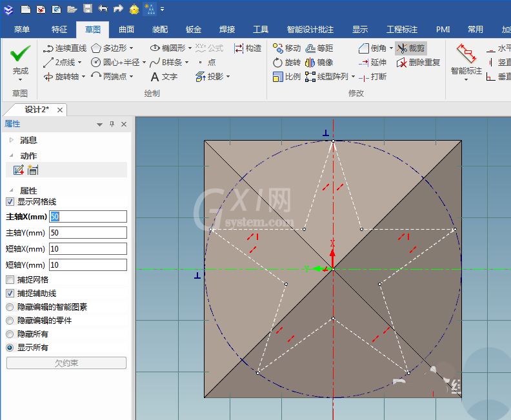Toggle the 显示网格线 checkbox
Image resolution: width=511 pixels, height=420 pixels.
pyautogui.click(x=10, y=202)
